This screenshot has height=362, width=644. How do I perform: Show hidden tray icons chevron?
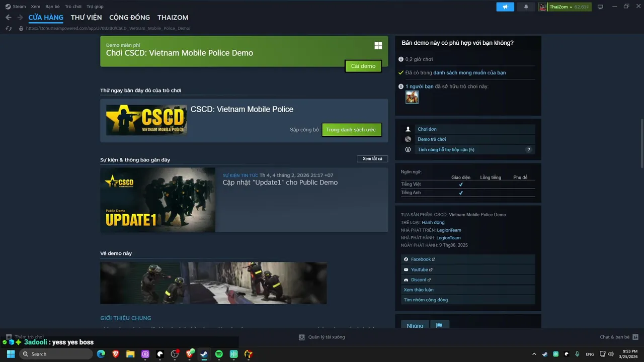click(534, 354)
